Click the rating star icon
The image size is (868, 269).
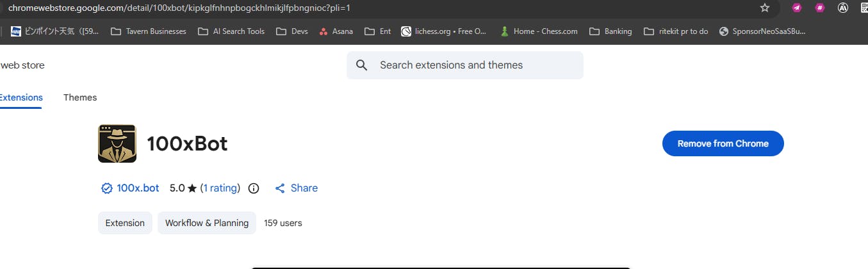coord(192,188)
